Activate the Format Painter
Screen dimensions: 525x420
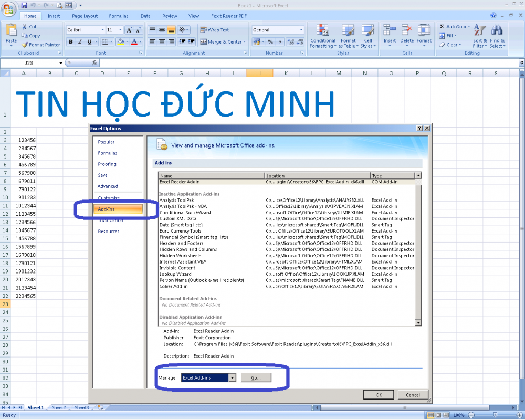(x=41, y=45)
